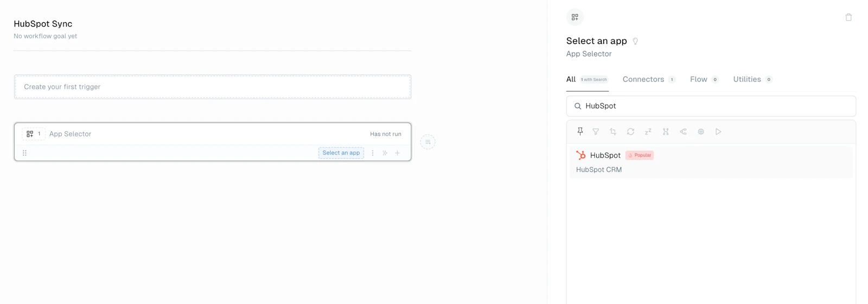
Task: Open the Utilities tab
Action: tap(752, 79)
